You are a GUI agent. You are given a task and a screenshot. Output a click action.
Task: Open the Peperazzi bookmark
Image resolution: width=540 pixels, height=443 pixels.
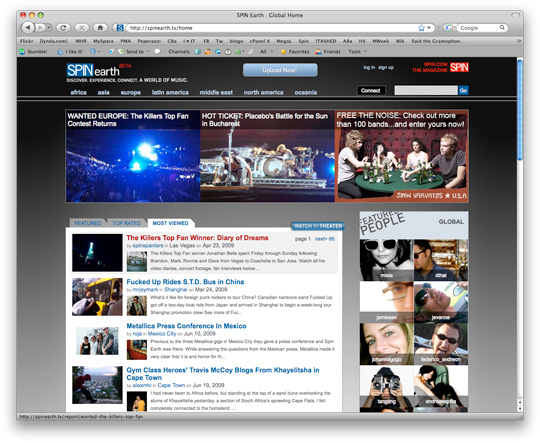[149, 41]
